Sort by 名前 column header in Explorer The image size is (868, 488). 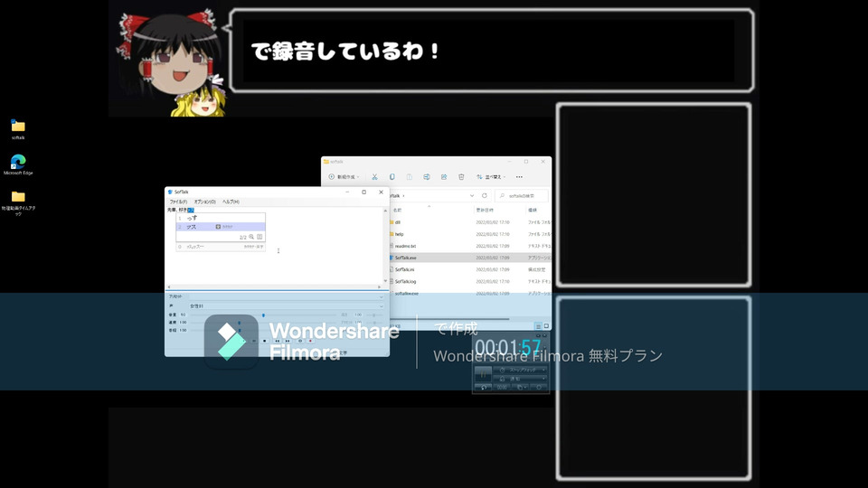398,211
